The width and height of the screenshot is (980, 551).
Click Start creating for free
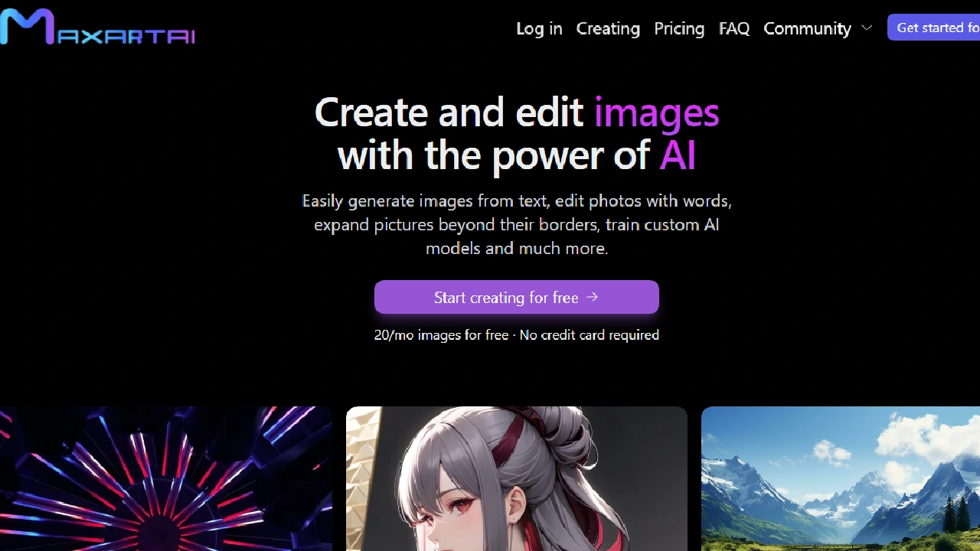[517, 297]
